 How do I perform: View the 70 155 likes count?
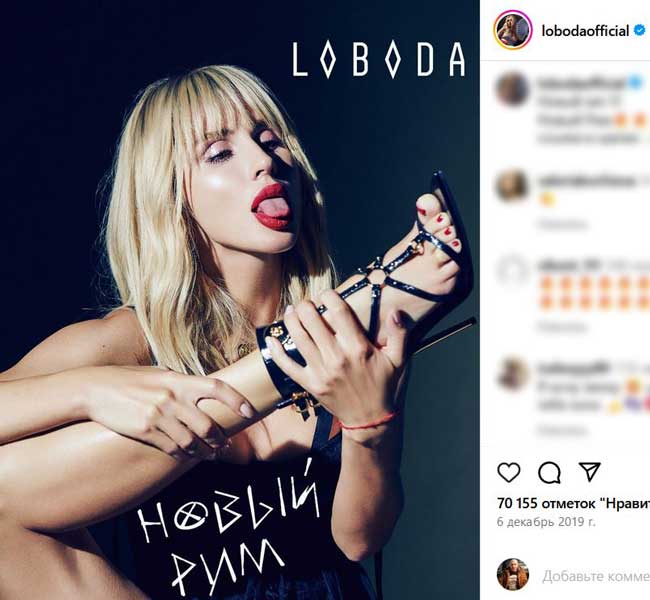[x=573, y=503]
